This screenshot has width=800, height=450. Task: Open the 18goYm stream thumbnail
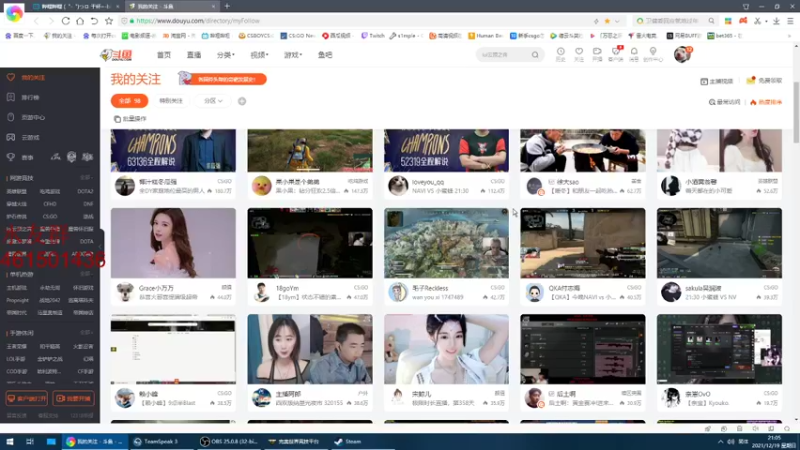pyautogui.click(x=310, y=243)
